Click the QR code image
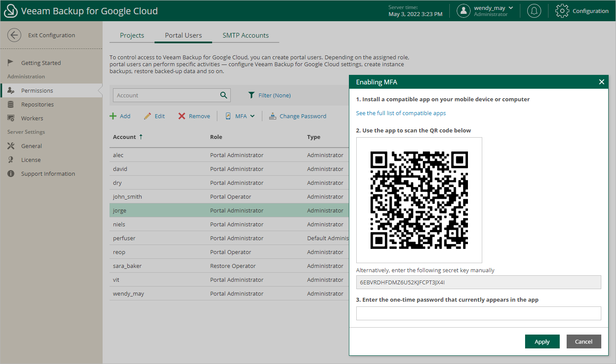This screenshot has width=616, height=364. [419, 200]
